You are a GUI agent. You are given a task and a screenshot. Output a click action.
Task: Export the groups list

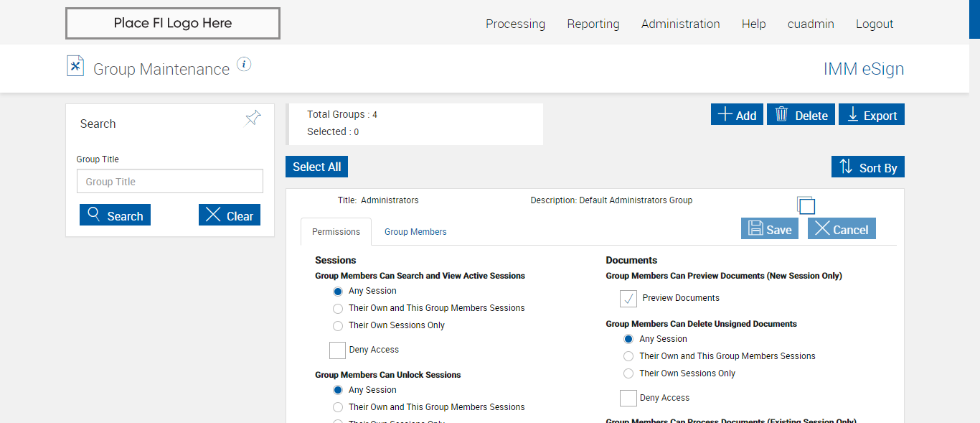pyautogui.click(x=871, y=115)
